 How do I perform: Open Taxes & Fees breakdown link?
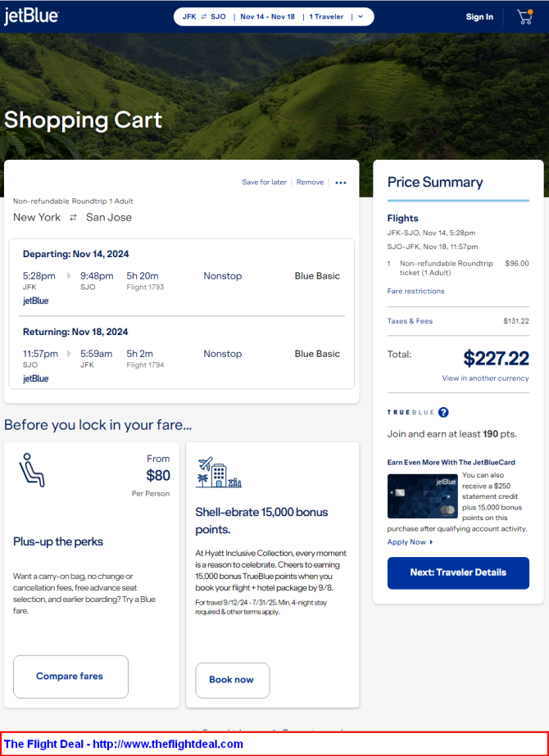(410, 321)
